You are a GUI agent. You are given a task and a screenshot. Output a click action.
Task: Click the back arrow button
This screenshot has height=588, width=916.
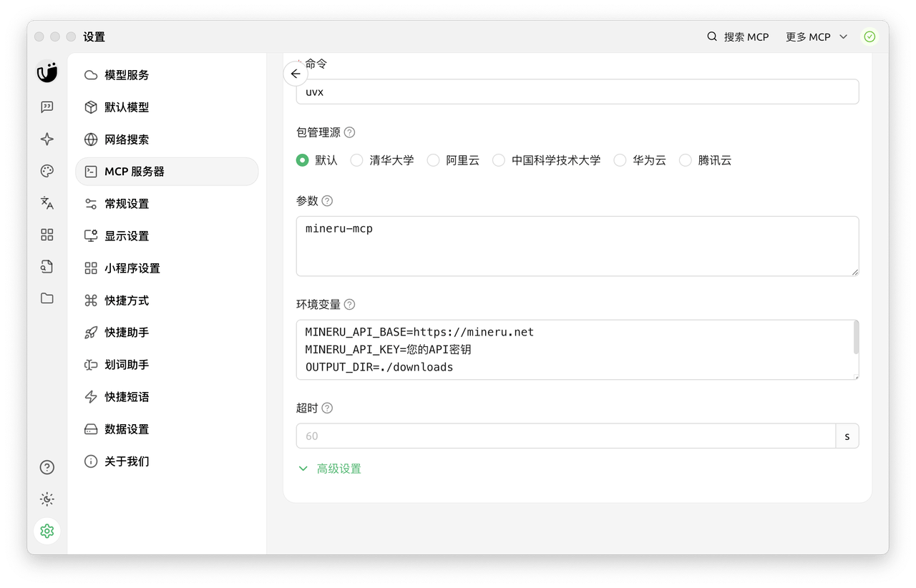click(296, 74)
